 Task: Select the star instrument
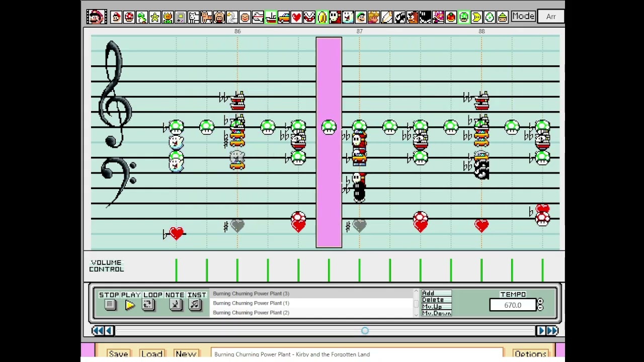(155, 17)
